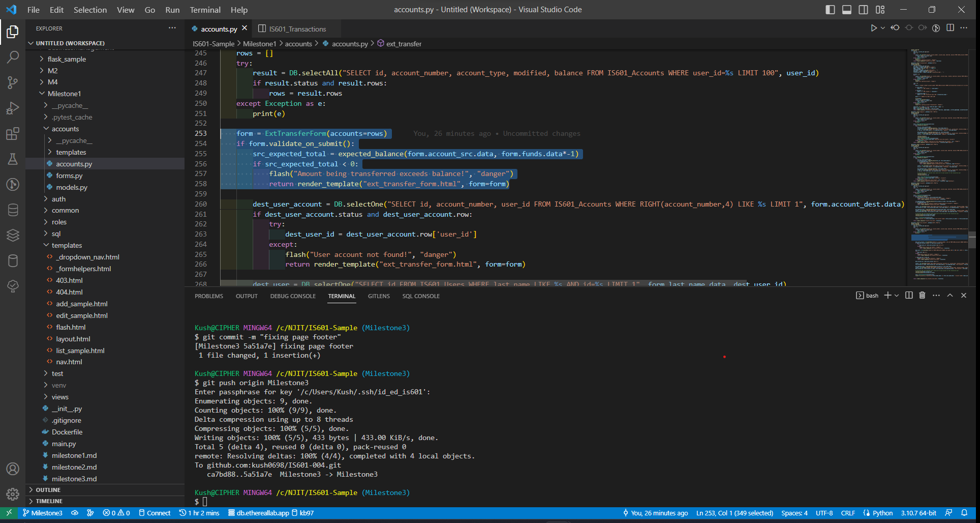Toggle the split editor layout icon

coord(950,28)
